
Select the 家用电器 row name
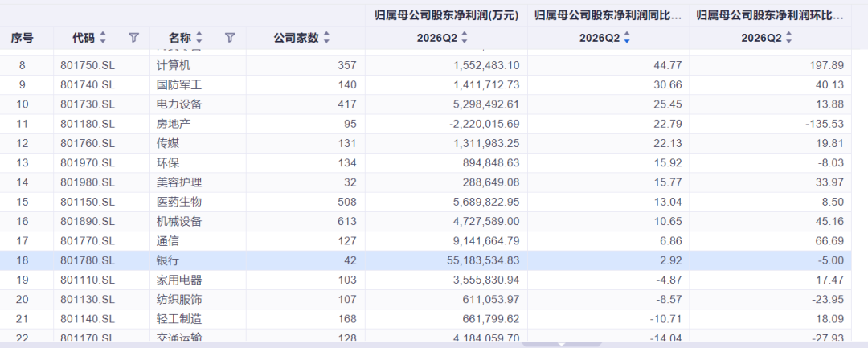178,280
